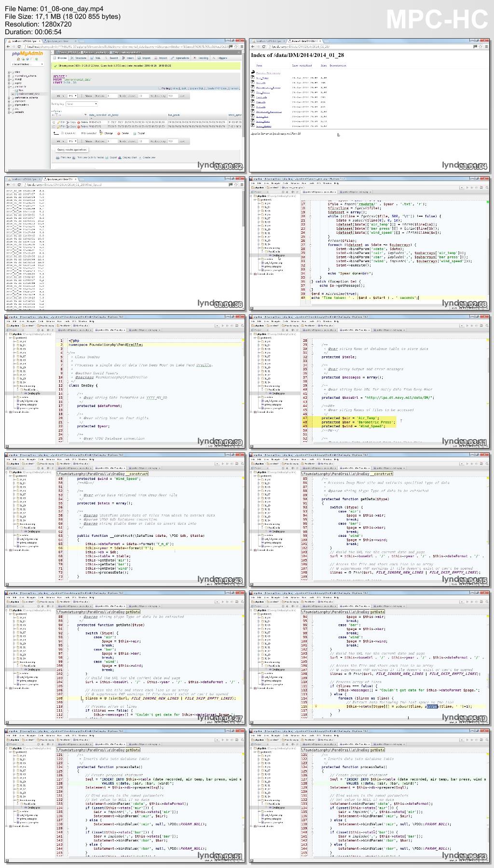Click the upper Start row input field

coord(112,96)
